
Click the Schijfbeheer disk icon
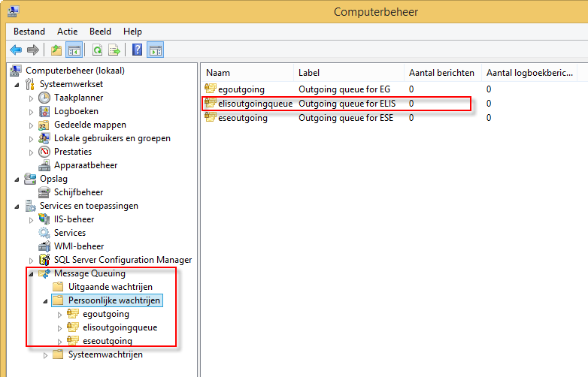click(x=44, y=192)
